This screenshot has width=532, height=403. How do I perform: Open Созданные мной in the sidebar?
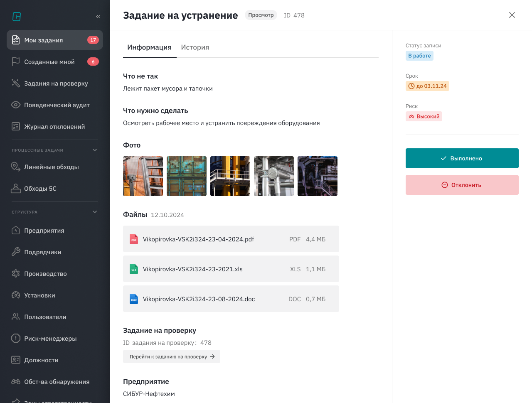point(55,61)
